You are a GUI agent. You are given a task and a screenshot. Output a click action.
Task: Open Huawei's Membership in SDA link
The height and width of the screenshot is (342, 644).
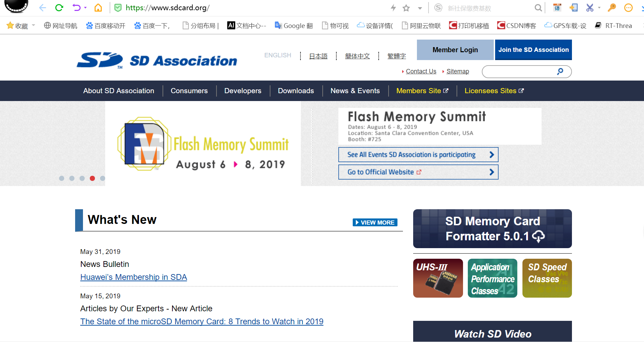tap(134, 277)
